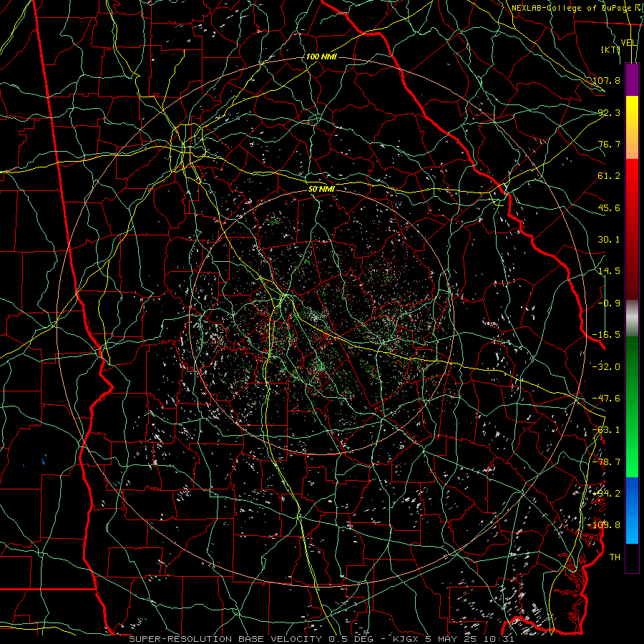Pick the yellow-orange segment of the color bar
The height and width of the screenshot is (644, 644).
click(x=632, y=127)
